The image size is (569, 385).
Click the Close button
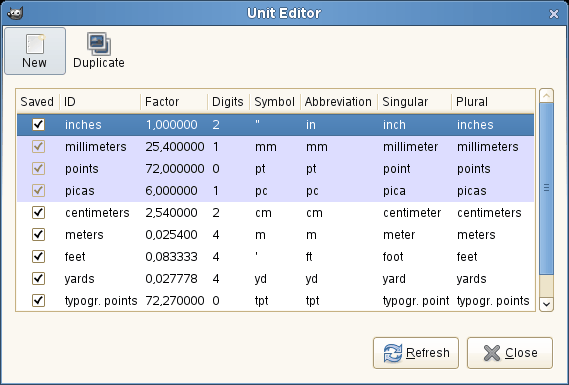pyautogui.click(x=510, y=353)
